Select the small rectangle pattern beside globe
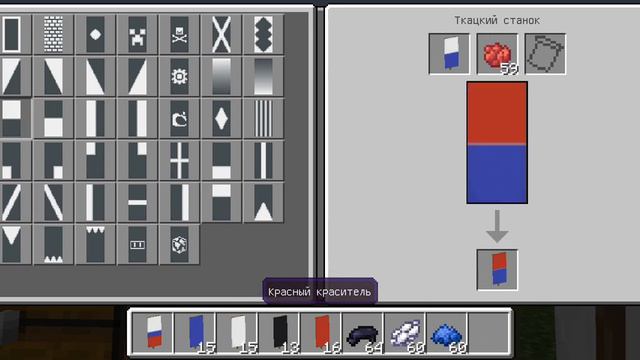The width and height of the screenshot is (640, 360). pos(138,244)
